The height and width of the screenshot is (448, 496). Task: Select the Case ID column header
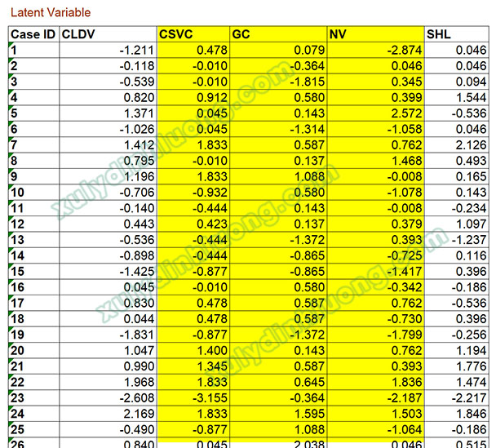point(33,34)
